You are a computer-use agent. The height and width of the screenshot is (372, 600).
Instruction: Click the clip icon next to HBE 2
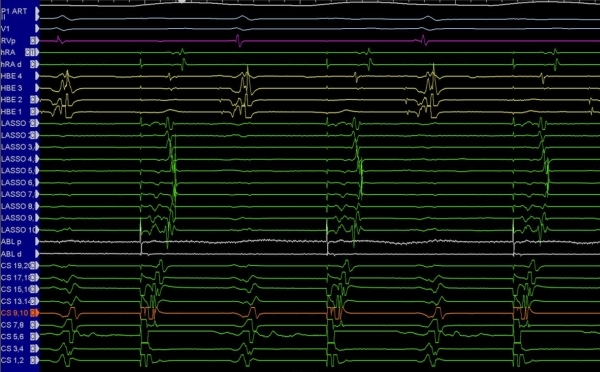34,100
